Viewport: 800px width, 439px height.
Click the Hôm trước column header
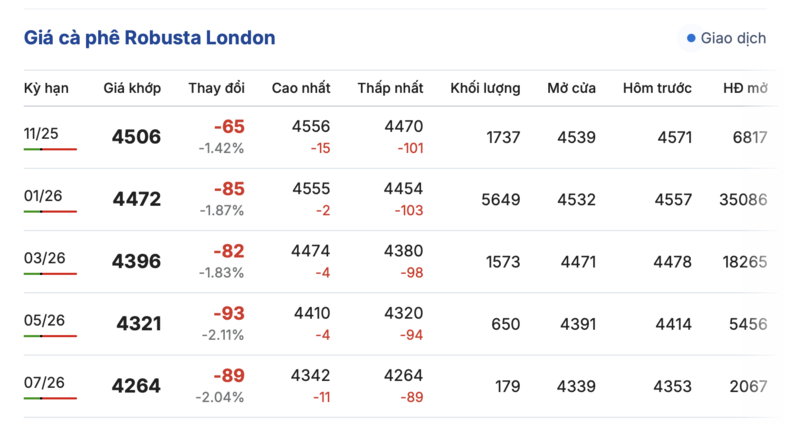pyautogui.click(x=657, y=88)
